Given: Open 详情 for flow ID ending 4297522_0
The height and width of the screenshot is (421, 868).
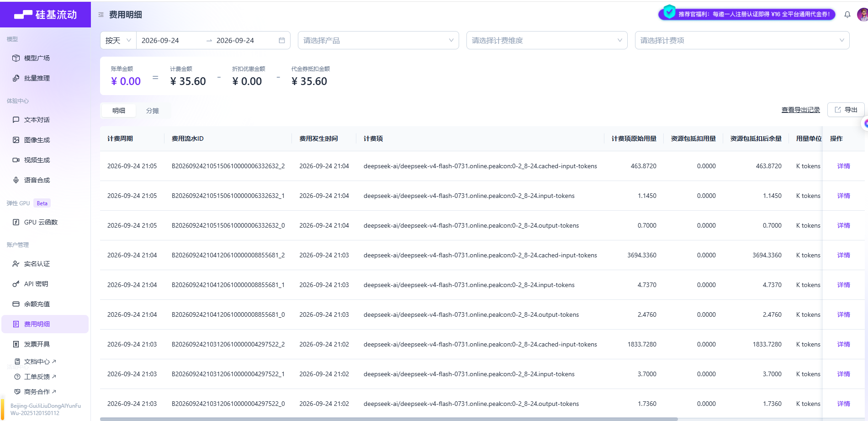Looking at the screenshot, I should click(x=843, y=404).
